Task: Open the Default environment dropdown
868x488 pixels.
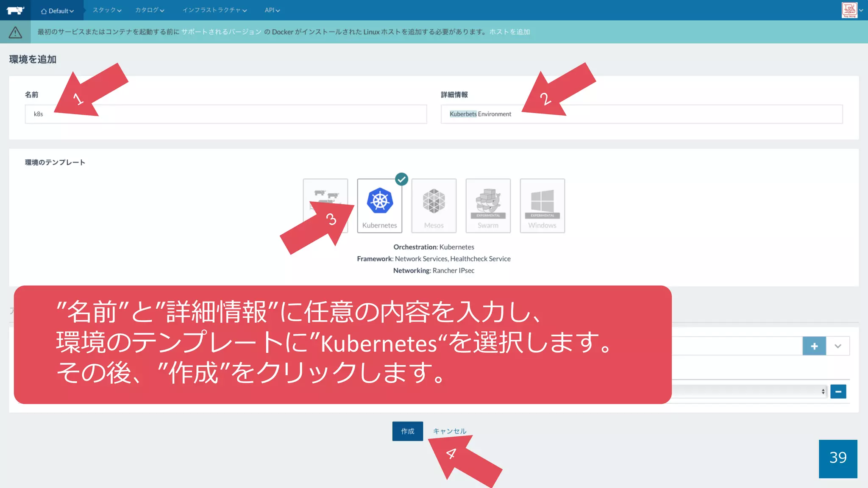Action: tap(57, 11)
